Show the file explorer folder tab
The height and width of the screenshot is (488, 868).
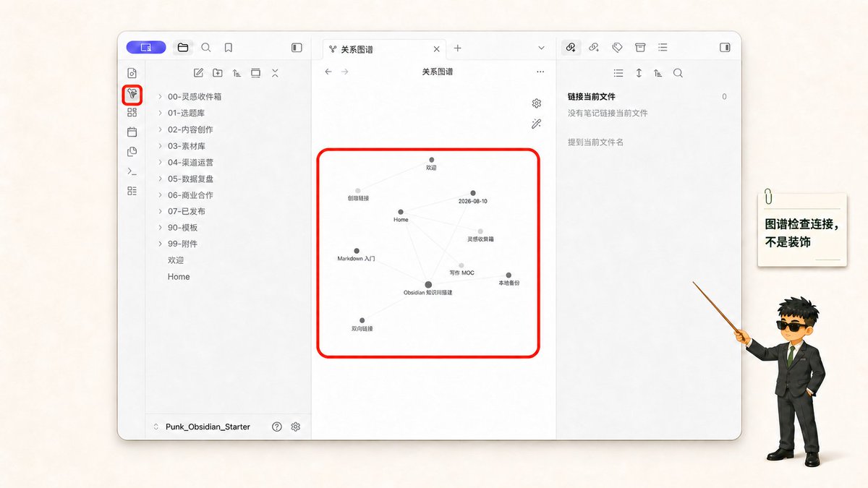(183, 48)
